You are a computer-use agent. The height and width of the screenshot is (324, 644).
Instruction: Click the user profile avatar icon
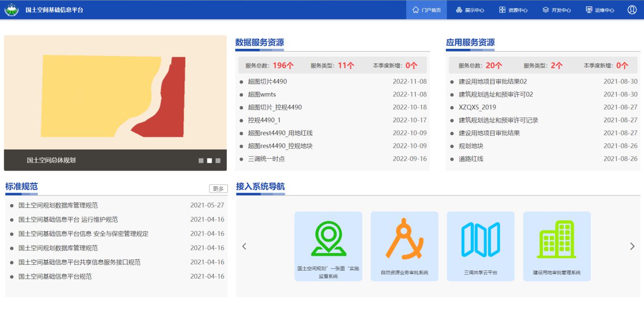click(x=632, y=10)
